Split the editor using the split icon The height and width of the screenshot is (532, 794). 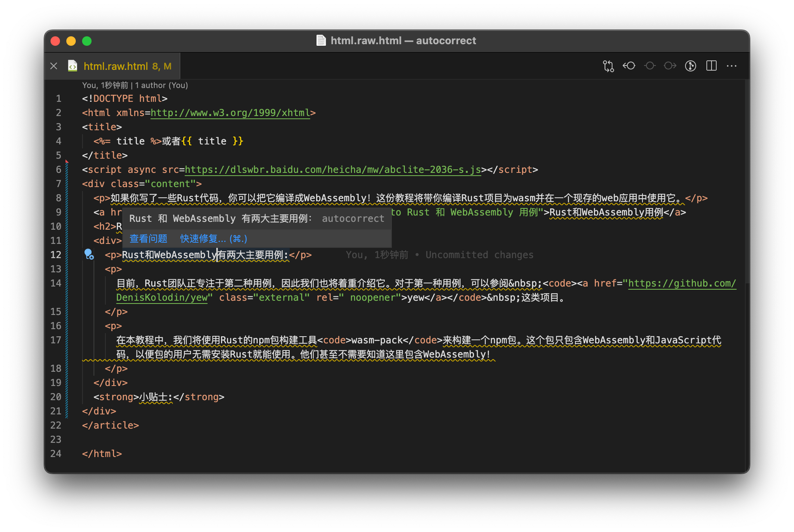pos(711,66)
